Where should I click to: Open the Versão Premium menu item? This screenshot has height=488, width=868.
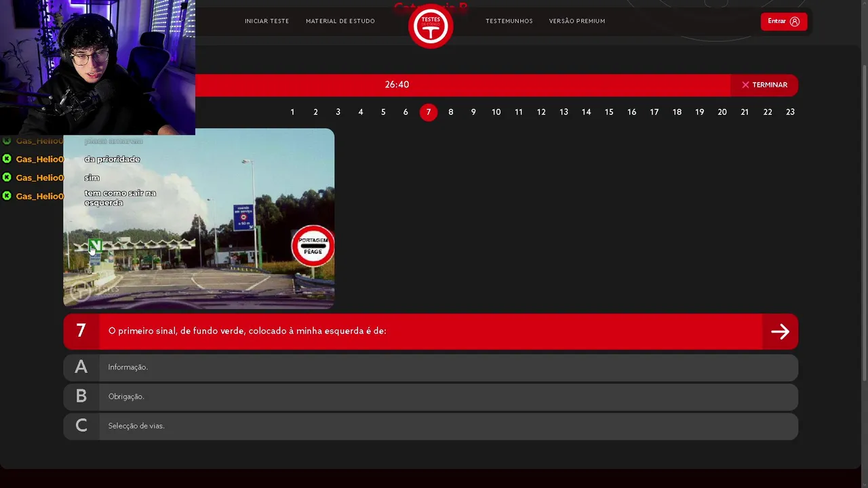pyautogui.click(x=577, y=21)
